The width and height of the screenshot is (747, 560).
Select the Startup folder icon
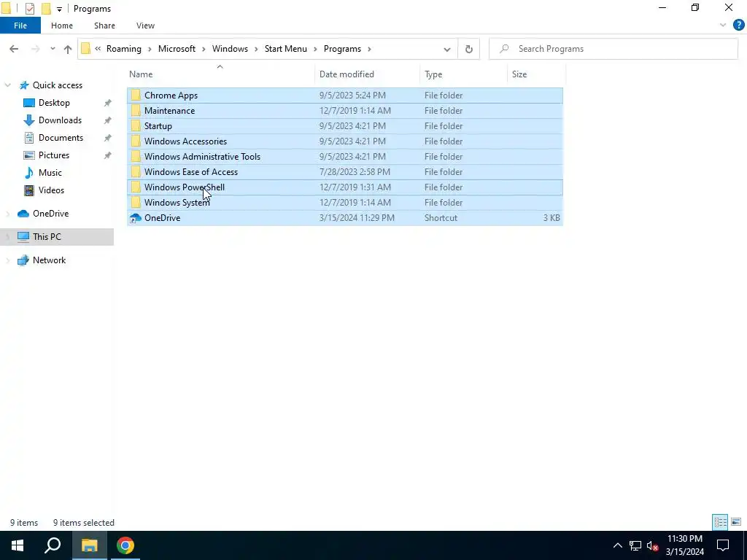pos(136,125)
